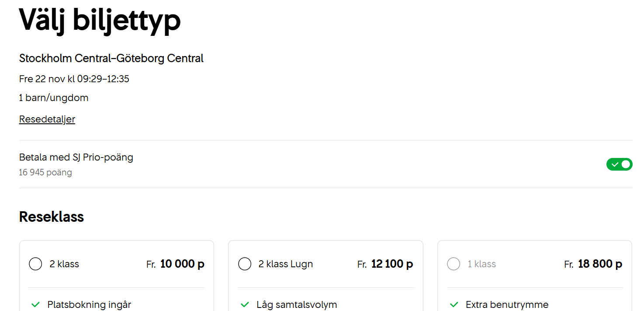Image resolution: width=644 pixels, height=311 pixels.
Task: Click the 10 000 p price
Action: (182, 264)
